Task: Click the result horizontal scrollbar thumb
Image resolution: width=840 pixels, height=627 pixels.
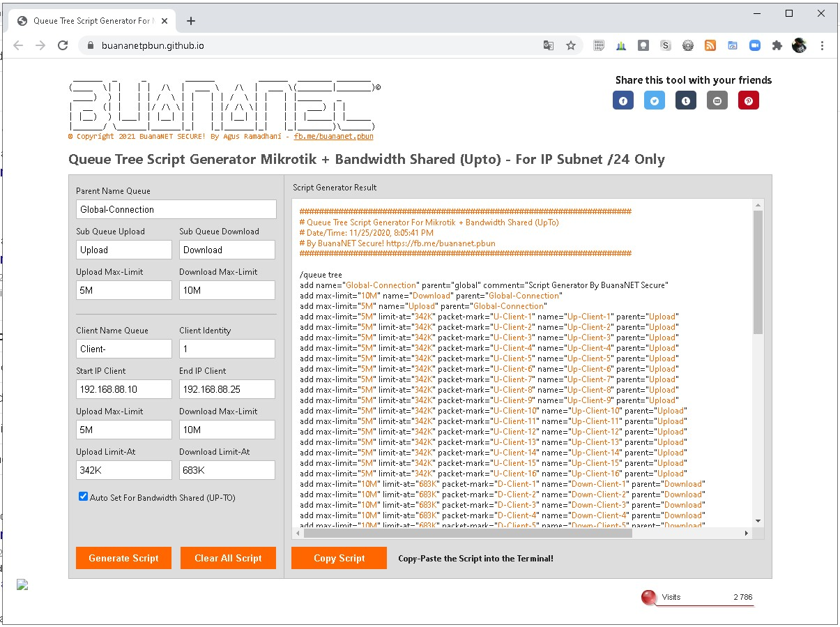Action: [467, 533]
